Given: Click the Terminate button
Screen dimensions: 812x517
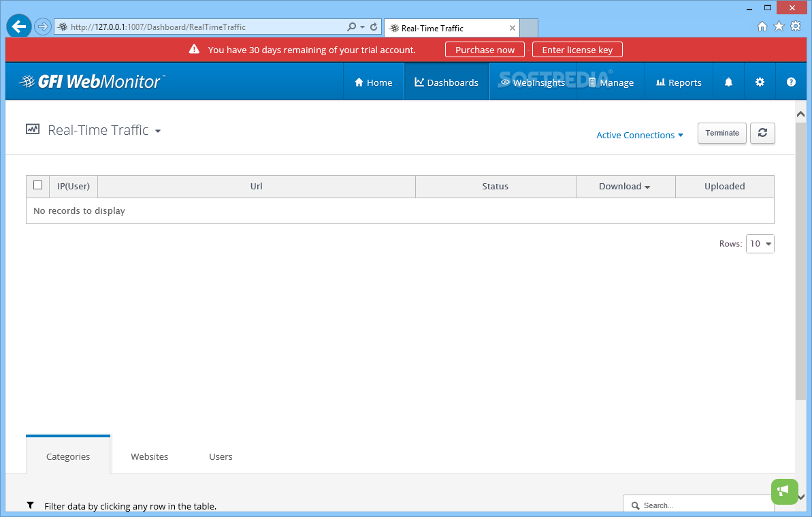Looking at the screenshot, I should coord(722,133).
